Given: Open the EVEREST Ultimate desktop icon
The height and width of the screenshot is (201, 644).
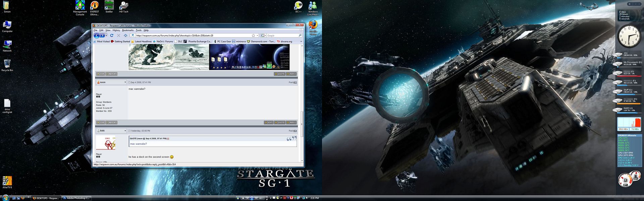Looking at the screenshot, I should 95,8.
